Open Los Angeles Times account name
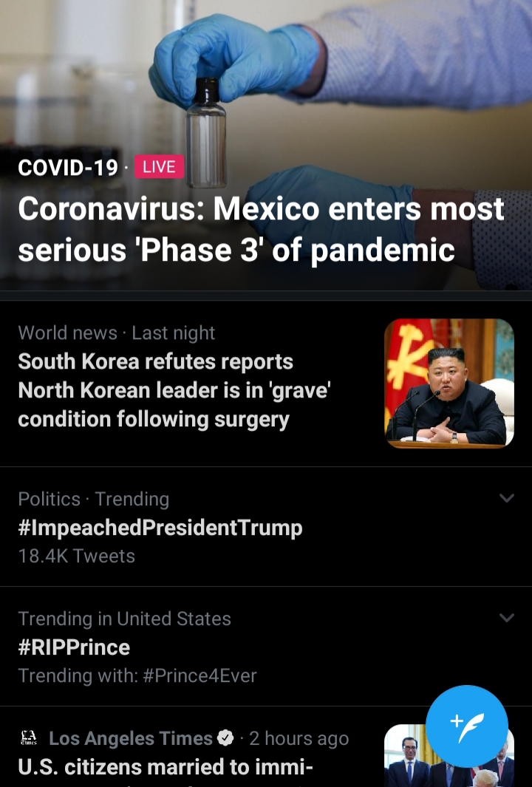 [x=131, y=738]
